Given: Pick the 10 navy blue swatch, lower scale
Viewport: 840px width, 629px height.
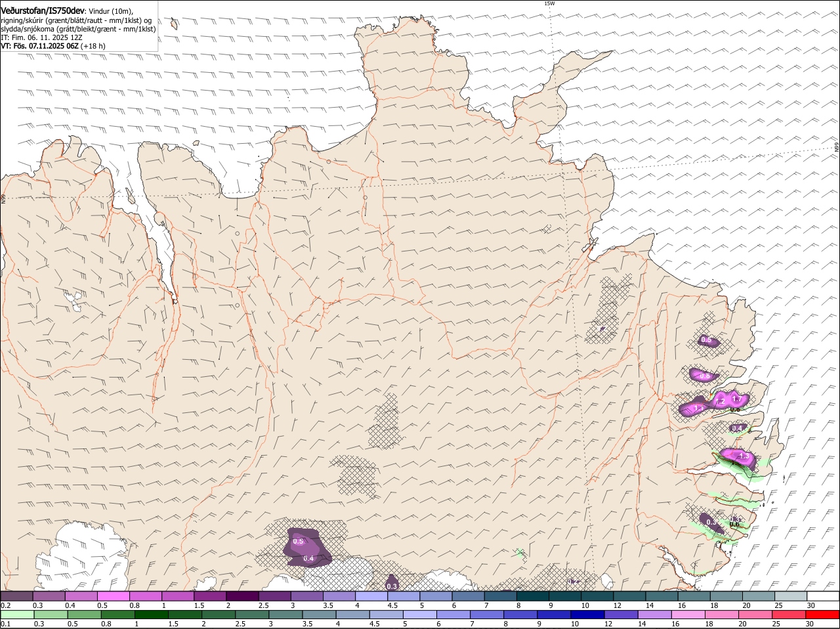Looking at the screenshot, I should (588, 615).
